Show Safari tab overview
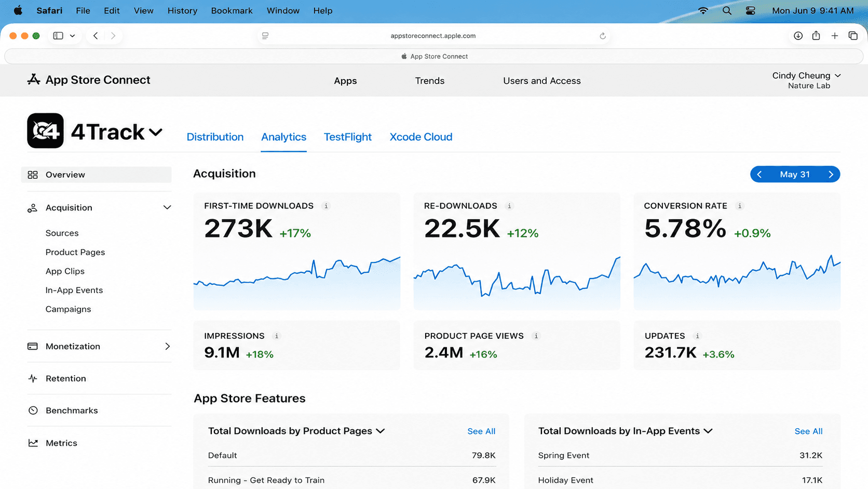 click(x=853, y=36)
